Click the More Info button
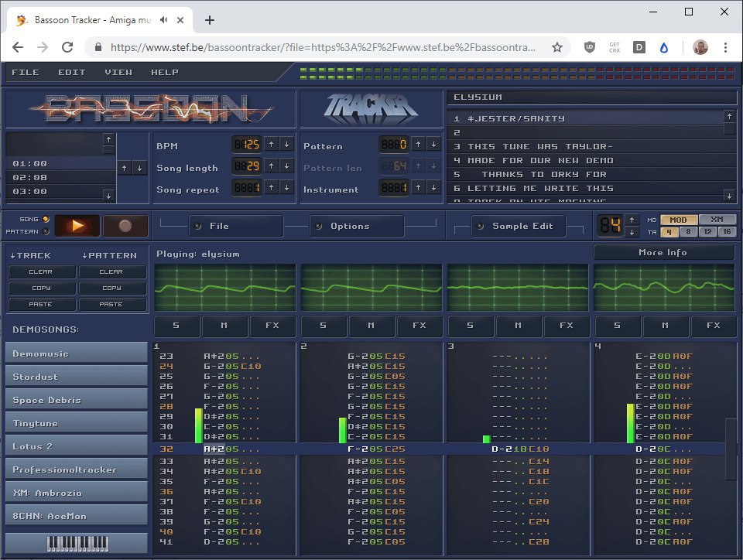This screenshot has height=560, width=743. click(x=663, y=252)
